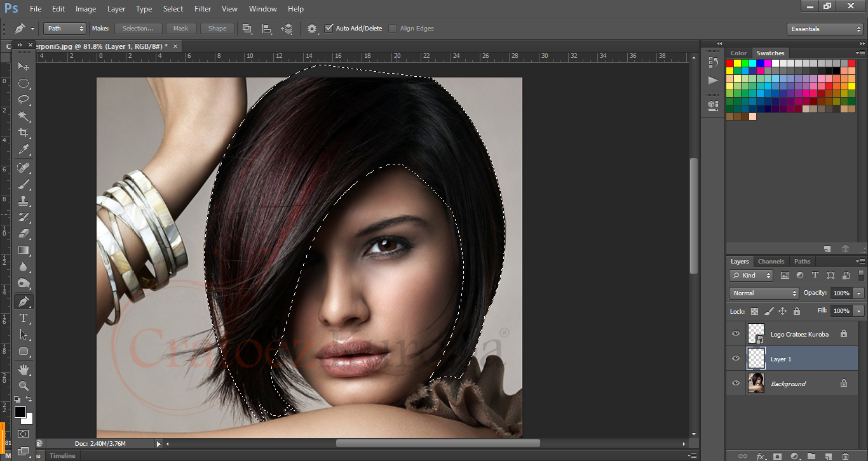Screen dimensions: 868x461
Task: Click the Add layer mask icon
Action: coord(778,456)
